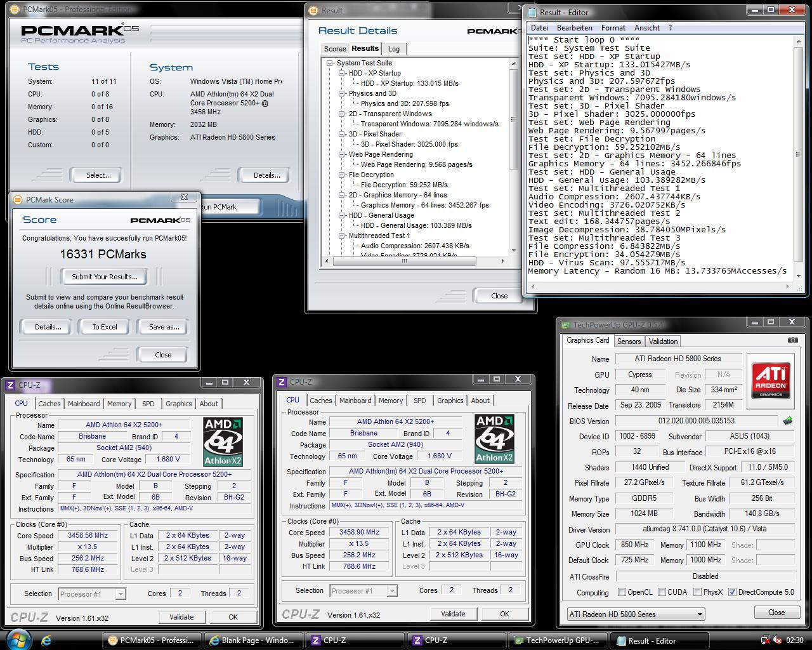Open the Datei menu in the editor
This screenshot has height=650, width=812.
click(539, 28)
